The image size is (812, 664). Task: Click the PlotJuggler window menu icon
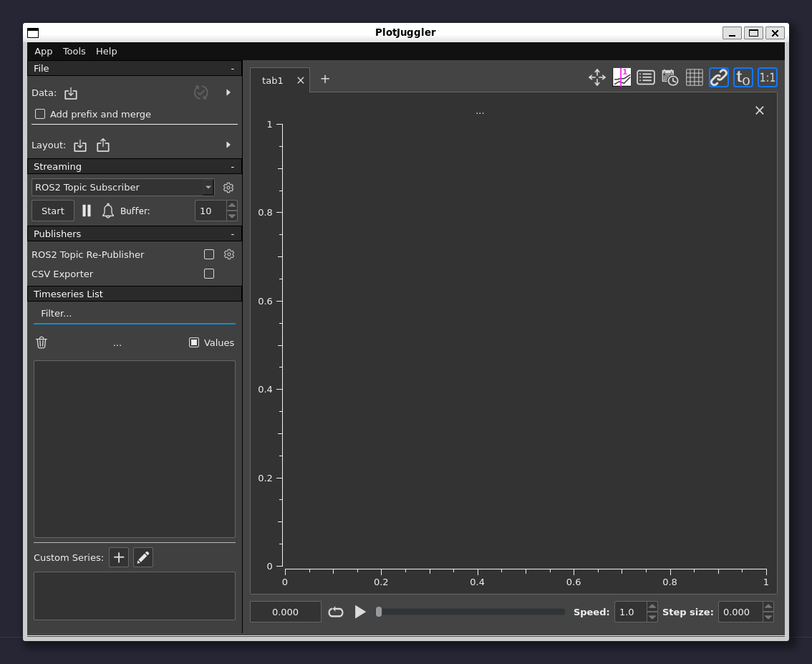point(33,33)
